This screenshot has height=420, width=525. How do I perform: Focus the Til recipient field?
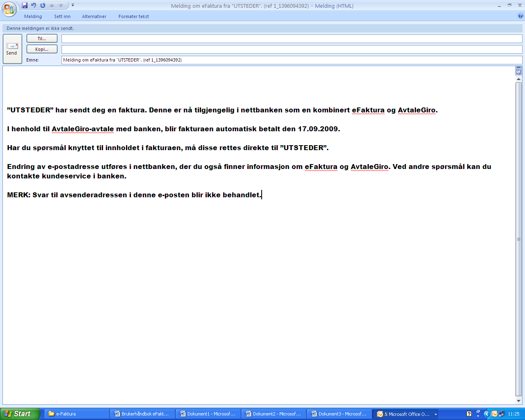pos(292,39)
